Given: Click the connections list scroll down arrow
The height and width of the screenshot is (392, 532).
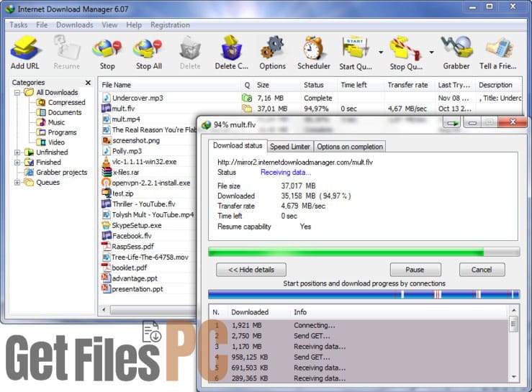Looking at the screenshot, I should 514,377.
